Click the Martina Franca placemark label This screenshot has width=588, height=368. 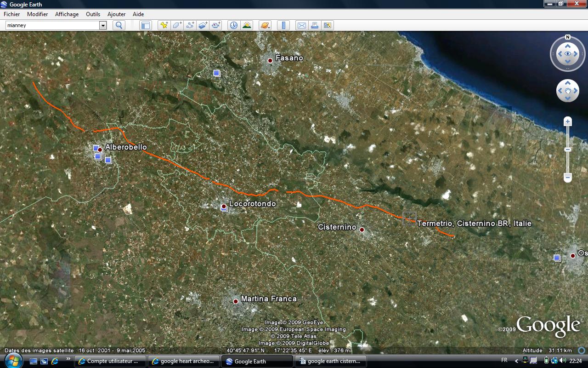[x=269, y=299]
